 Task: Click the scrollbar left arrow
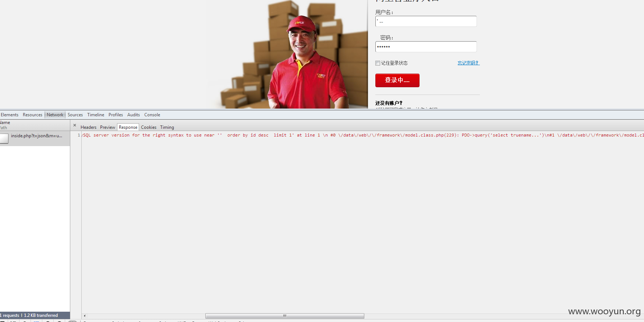coord(85,316)
